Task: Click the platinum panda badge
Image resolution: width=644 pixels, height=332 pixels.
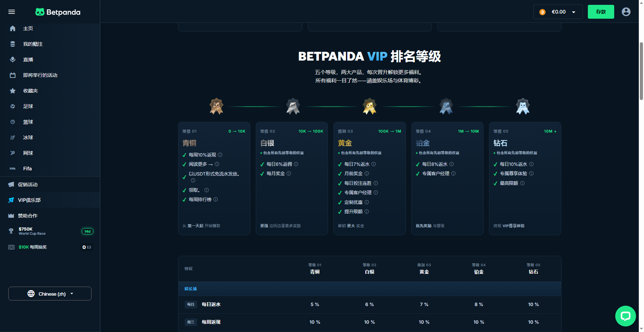Action: point(446,106)
